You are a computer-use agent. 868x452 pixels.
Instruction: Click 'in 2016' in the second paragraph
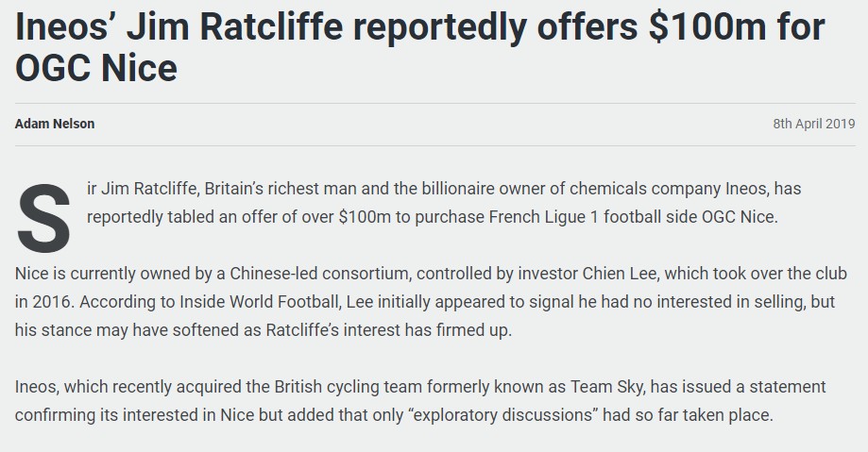pyautogui.click(x=43, y=302)
